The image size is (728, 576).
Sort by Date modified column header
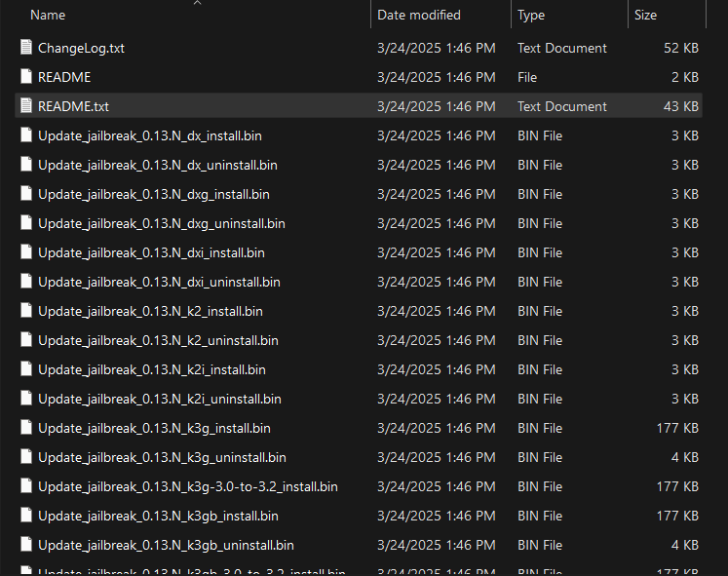coord(419,15)
